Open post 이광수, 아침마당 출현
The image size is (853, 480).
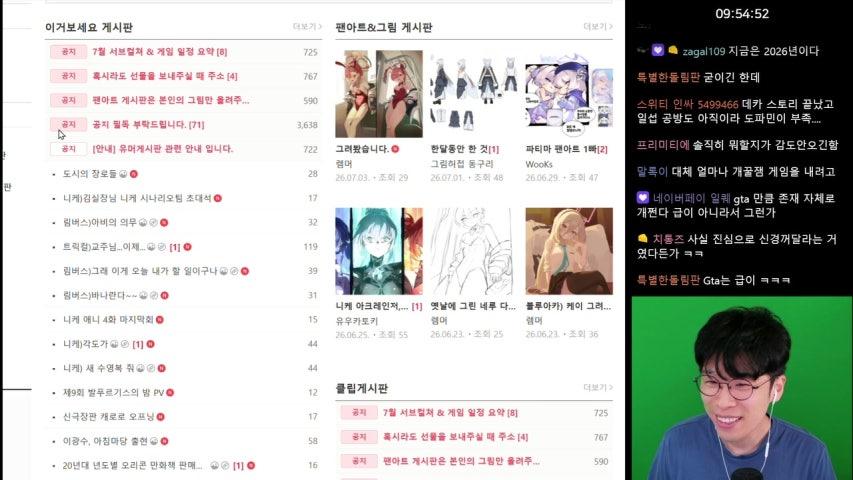[x=106, y=441]
